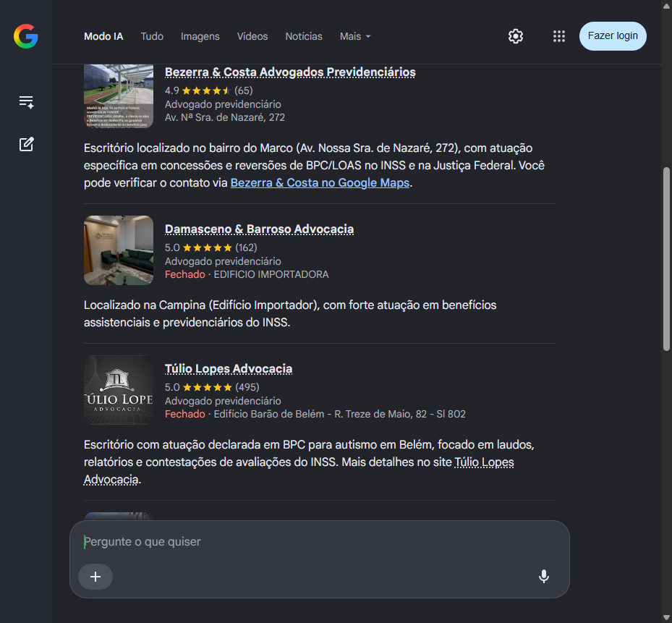This screenshot has height=623, width=672.
Task: Open Bezerra & Costa Advogados Previdenciários title
Action: click(x=290, y=72)
